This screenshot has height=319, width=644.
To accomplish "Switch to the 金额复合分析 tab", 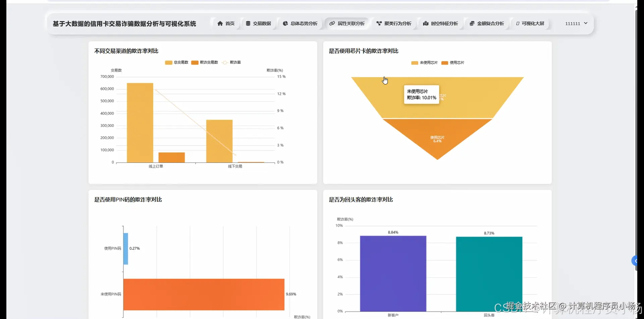I will tap(487, 24).
